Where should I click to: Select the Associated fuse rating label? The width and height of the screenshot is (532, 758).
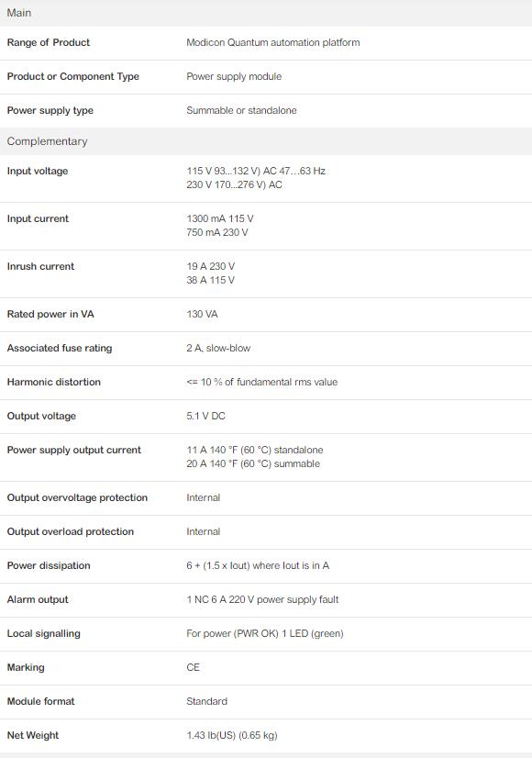(60, 348)
